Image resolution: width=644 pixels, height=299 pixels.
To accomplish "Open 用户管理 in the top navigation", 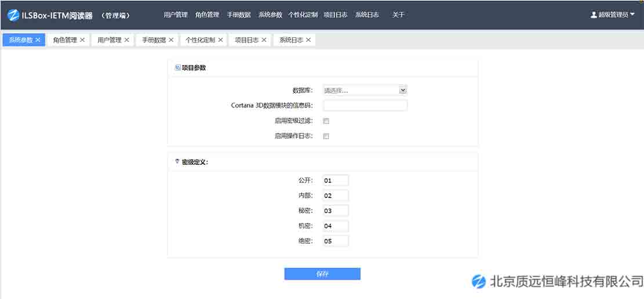I will (x=176, y=15).
